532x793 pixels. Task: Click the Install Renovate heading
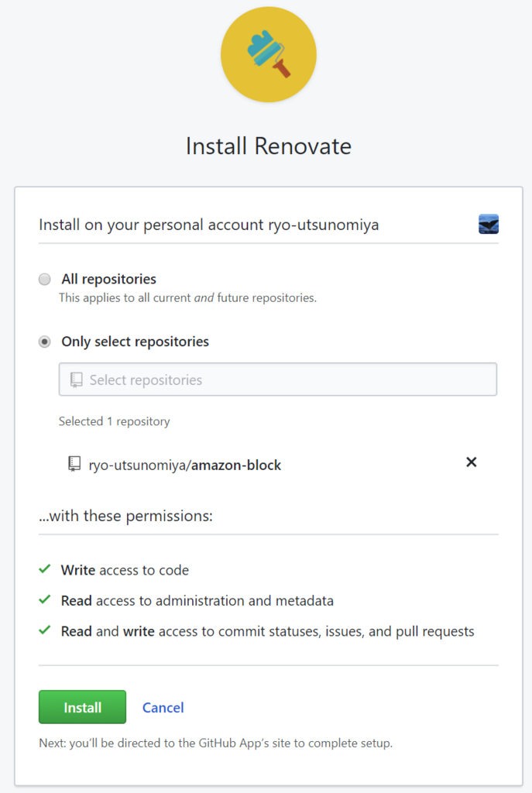[269, 146]
